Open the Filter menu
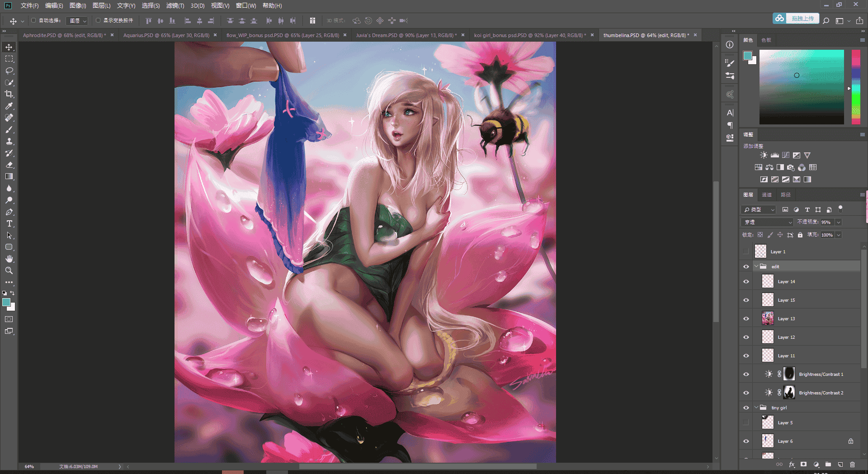 coord(175,5)
